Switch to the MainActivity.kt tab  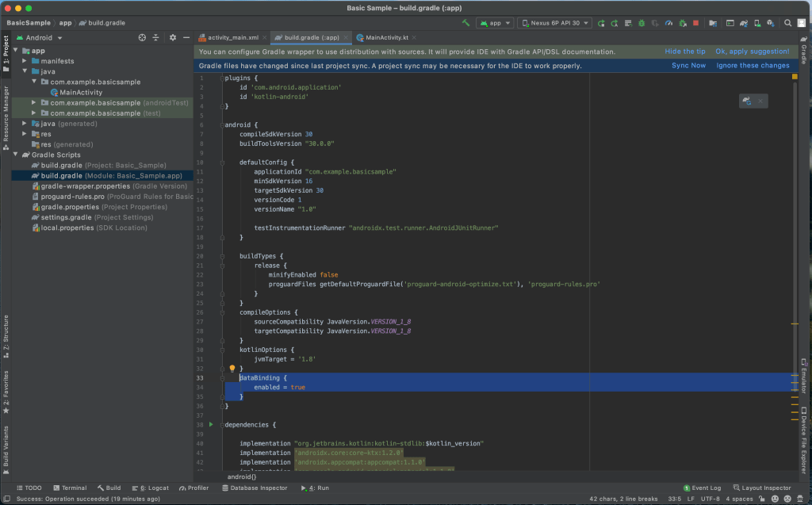tap(386, 37)
